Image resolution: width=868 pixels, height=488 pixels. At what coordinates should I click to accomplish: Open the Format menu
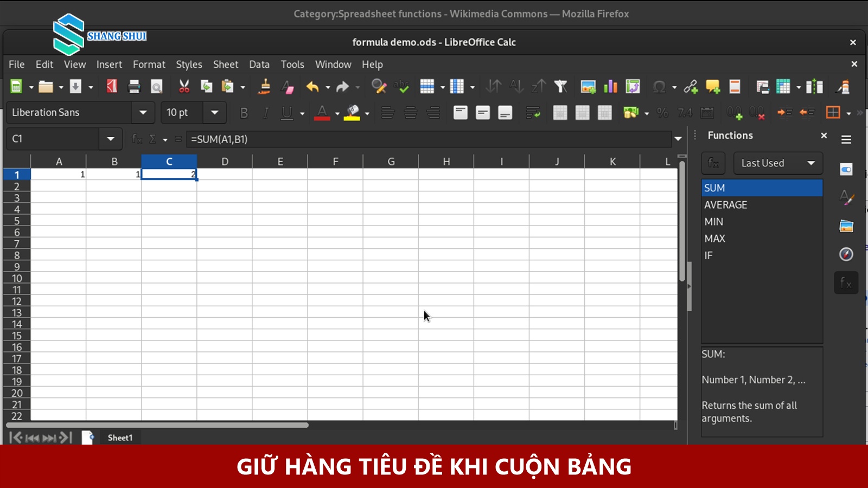point(149,65)
